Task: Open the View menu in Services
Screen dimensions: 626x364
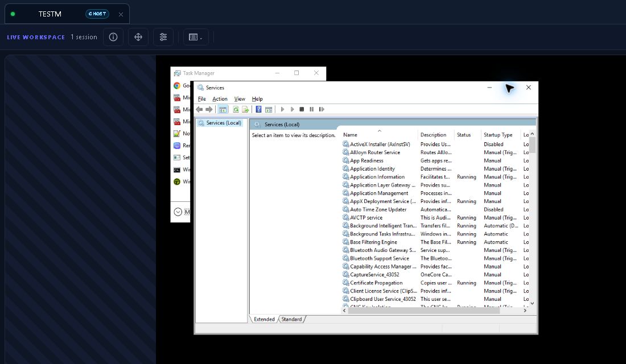Action: pyautogui.click(x=240, y=99)
